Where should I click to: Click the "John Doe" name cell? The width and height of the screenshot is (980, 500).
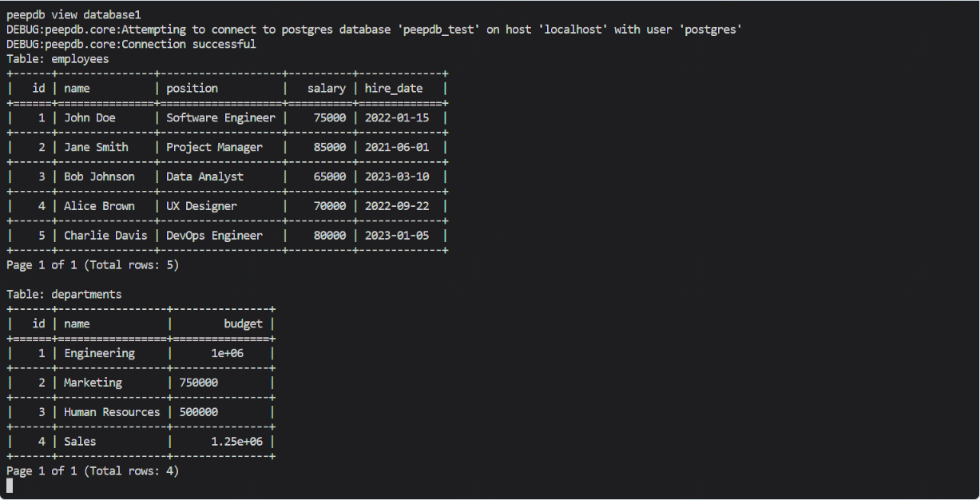pos(89,118)
